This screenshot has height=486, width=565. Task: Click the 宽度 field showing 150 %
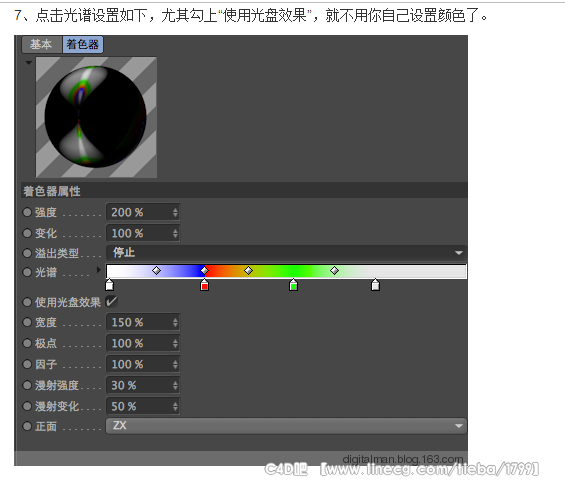pos(143,322)
